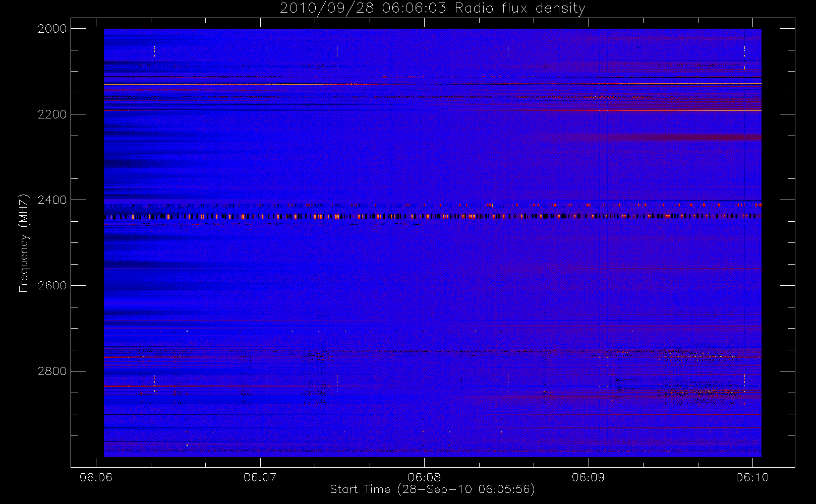Select the 2800 frequency tick label
This screenshot has height=504, width=816.
pos(52,371)
